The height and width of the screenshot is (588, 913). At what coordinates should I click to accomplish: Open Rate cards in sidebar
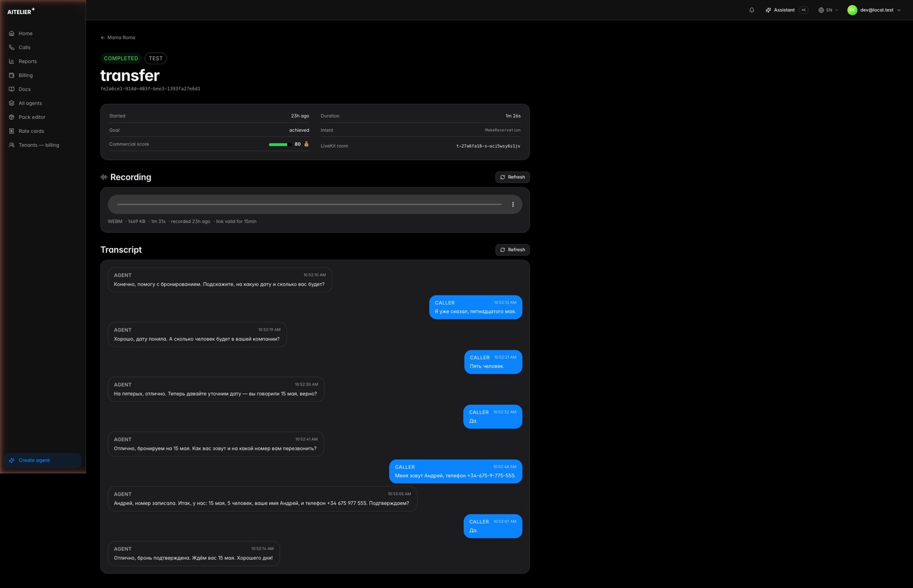click(43, 131)
